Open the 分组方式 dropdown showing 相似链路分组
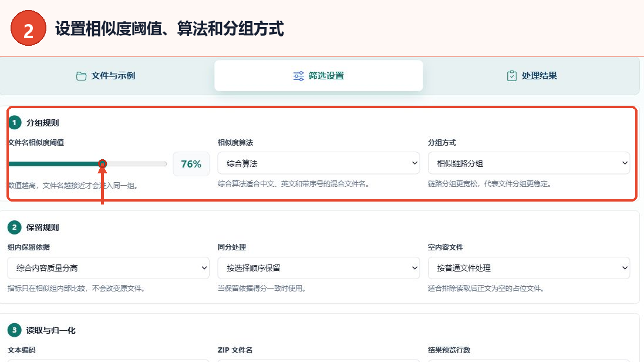This screenshot has height=362, width=644. coord(528,163)
